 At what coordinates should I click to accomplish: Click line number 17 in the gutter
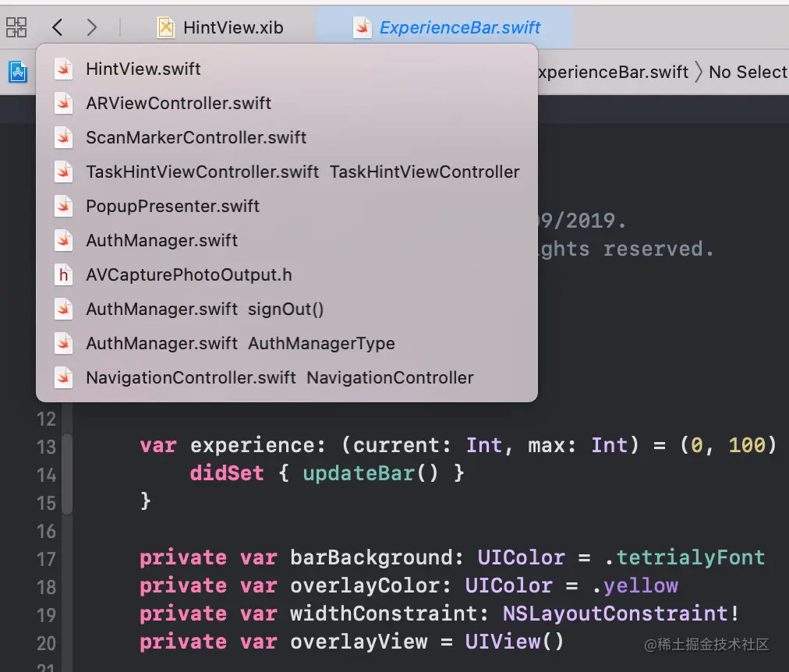click(x=46, y=559)
